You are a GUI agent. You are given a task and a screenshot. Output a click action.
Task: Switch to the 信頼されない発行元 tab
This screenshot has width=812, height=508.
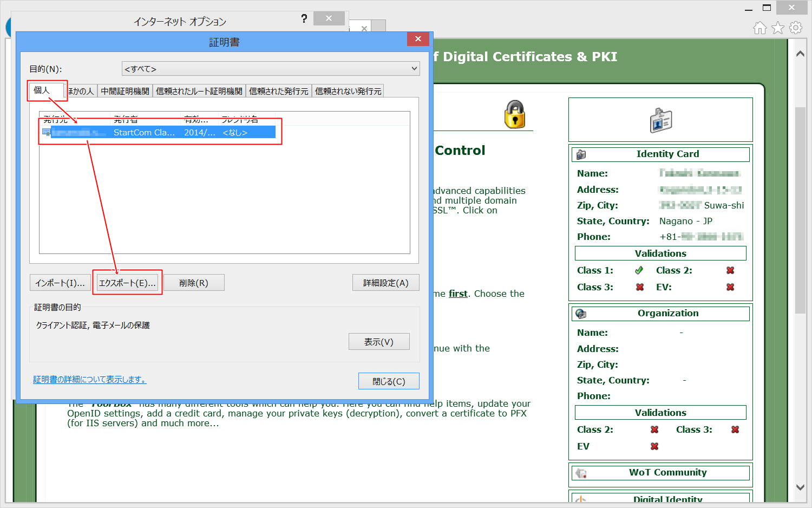348,91
